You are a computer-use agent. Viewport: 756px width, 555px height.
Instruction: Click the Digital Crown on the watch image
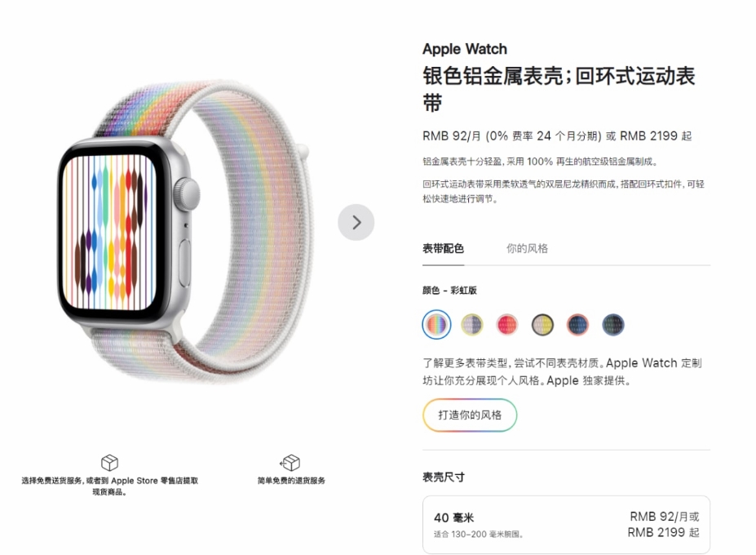click(187, 194)
